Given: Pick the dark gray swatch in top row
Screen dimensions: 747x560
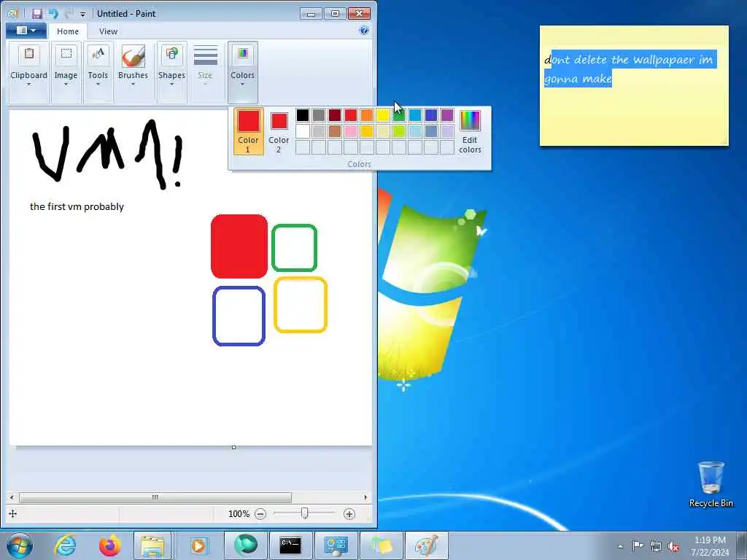Looking at the screenshot, I should [x=319, y=114].
